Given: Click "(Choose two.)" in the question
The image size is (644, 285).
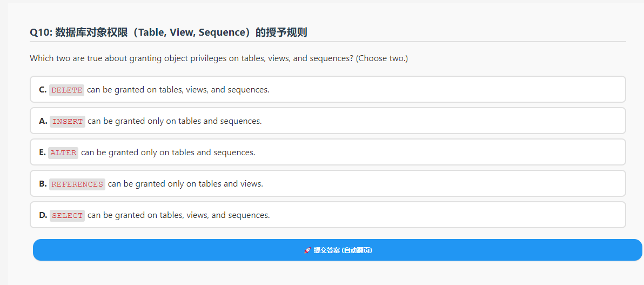Looking at the screenshot, I should (x=382, y=58).
